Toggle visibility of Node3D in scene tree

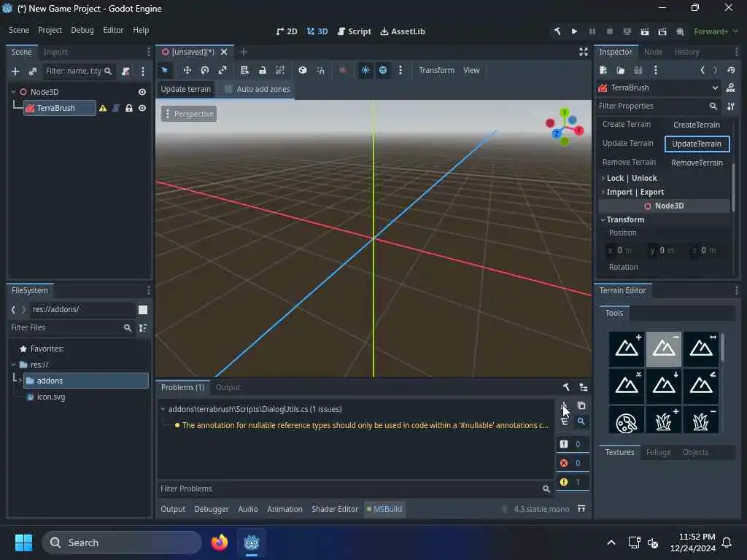142,92
